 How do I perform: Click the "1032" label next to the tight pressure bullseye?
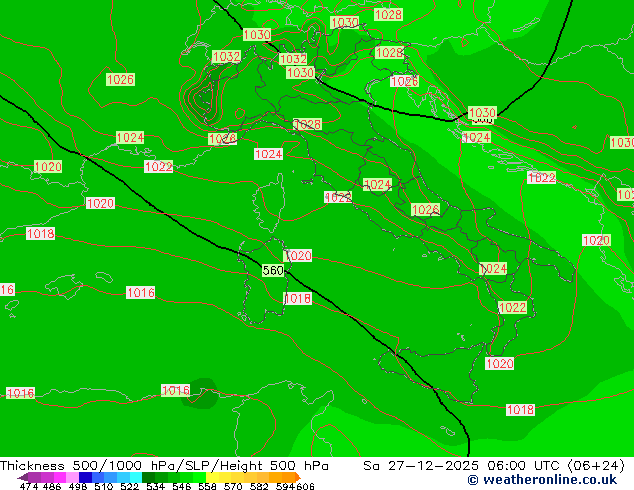click(x=226, y=56)
